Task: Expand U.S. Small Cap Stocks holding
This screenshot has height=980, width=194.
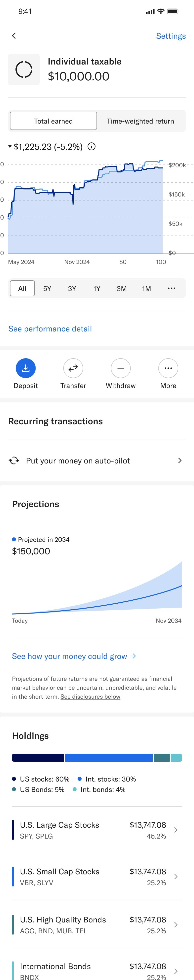Action: click(x=176, y=877)
